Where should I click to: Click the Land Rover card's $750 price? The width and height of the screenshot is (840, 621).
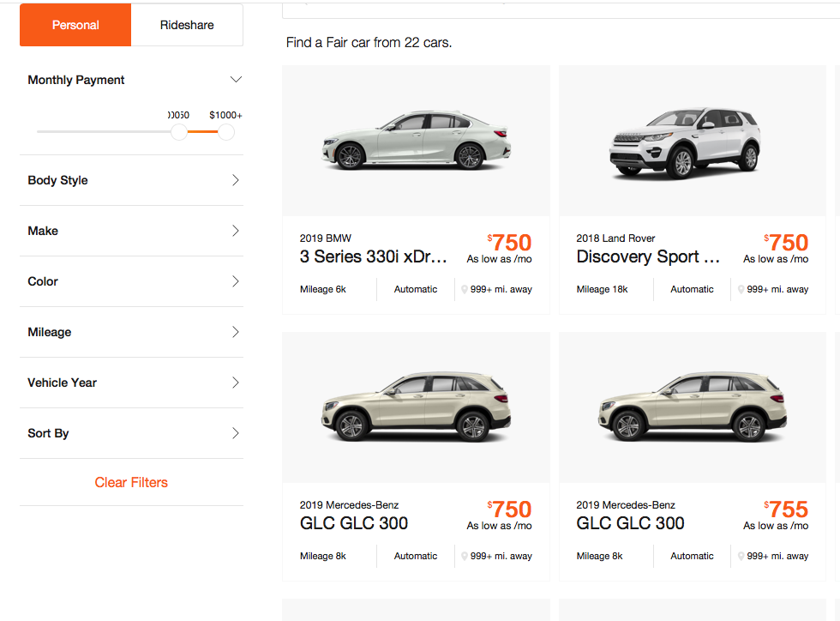(786, 243)
